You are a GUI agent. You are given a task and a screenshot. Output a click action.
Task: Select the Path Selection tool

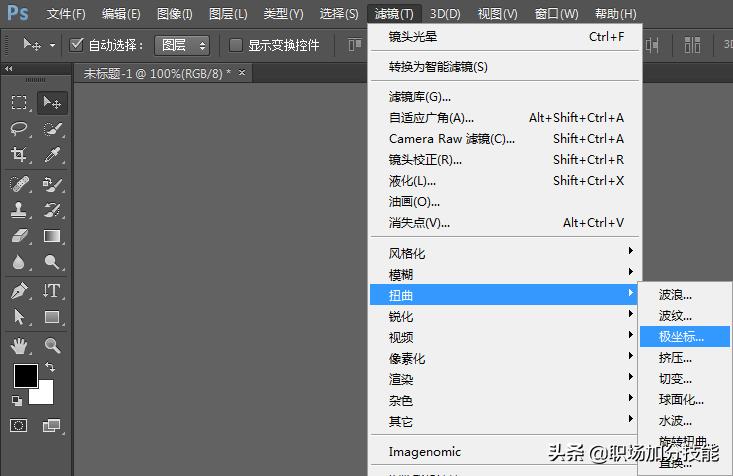[19, 317]
